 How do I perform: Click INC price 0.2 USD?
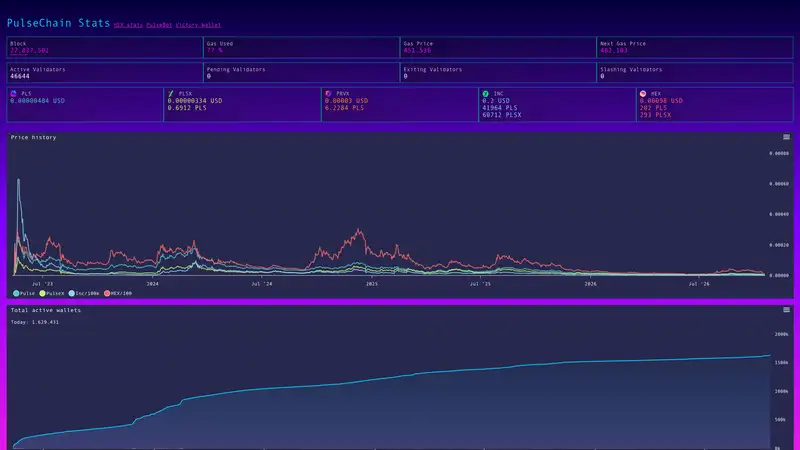496,101
